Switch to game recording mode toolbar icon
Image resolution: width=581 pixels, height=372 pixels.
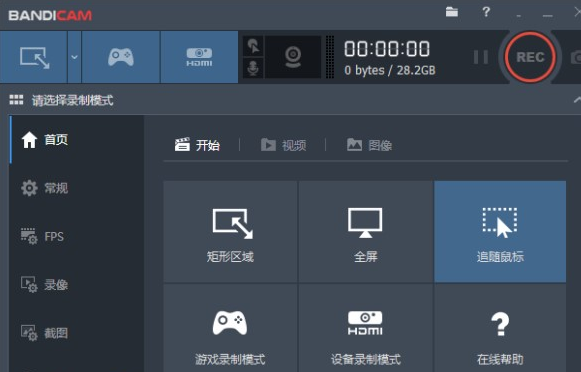[x=121, y=57]
